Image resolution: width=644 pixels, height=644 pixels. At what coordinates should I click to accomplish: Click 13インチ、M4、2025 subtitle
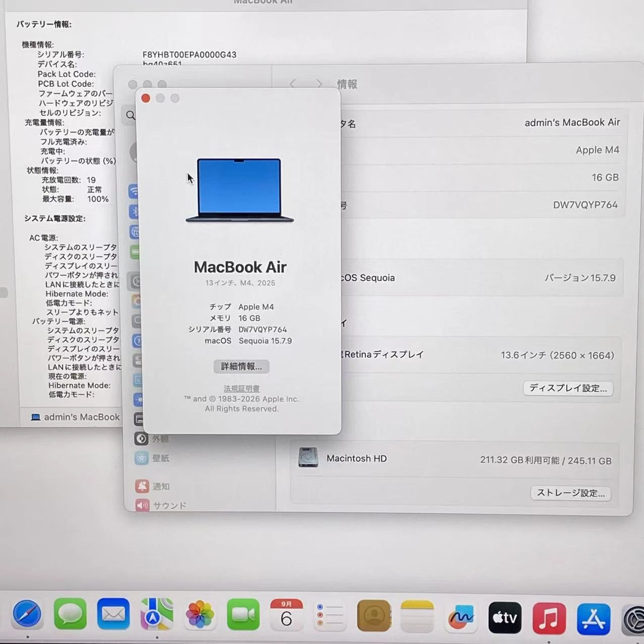(x=240, y=283)
